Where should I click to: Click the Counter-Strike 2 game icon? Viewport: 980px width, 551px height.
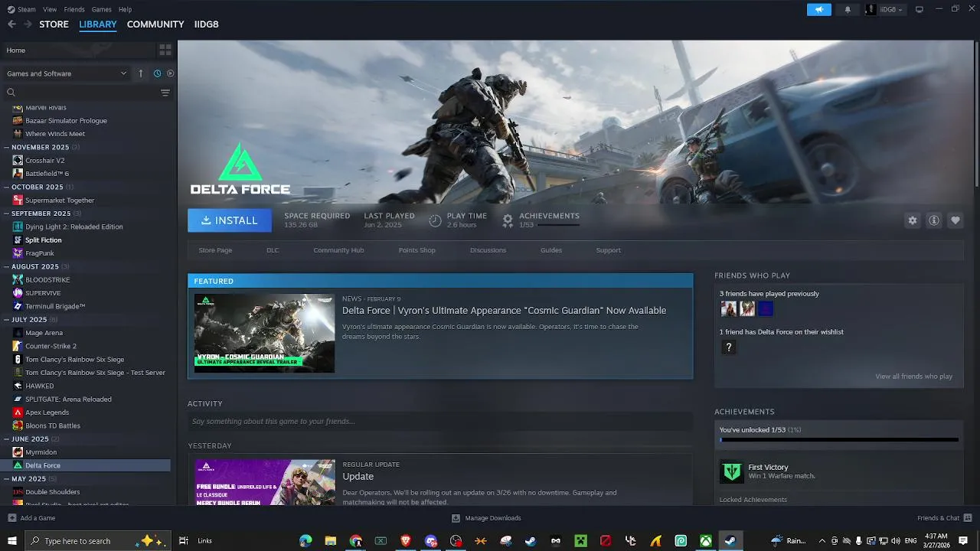pos(18,346)
